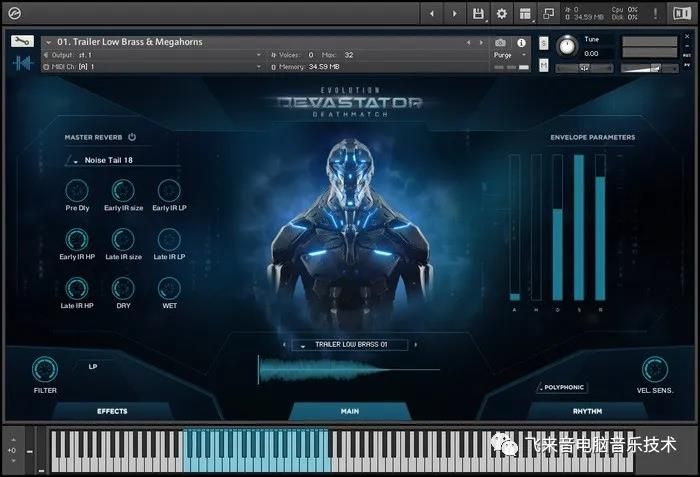
Task: Open the POLYPHONIC mode dropdown
Action: click(562, 387)
